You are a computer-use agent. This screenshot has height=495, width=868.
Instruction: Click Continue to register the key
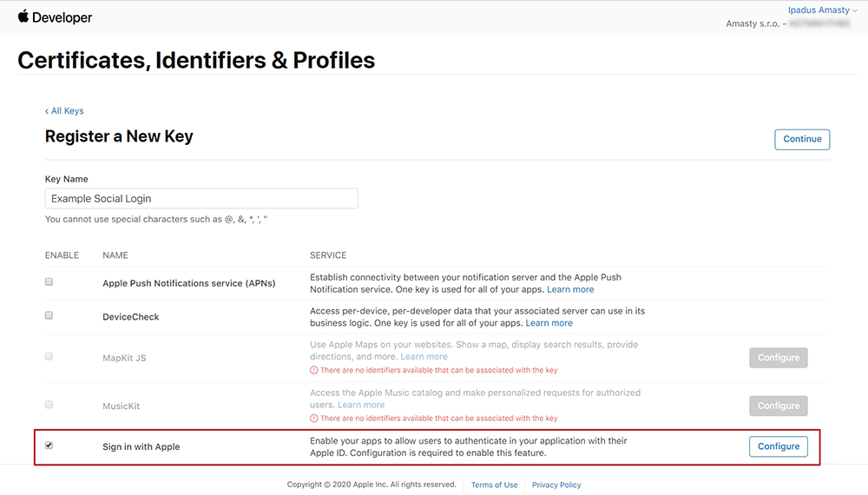pos(802,139)
